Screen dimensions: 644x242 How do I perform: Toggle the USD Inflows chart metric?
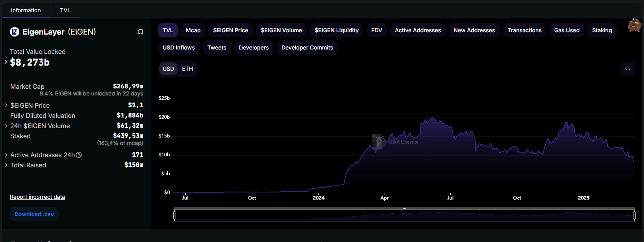179,48
